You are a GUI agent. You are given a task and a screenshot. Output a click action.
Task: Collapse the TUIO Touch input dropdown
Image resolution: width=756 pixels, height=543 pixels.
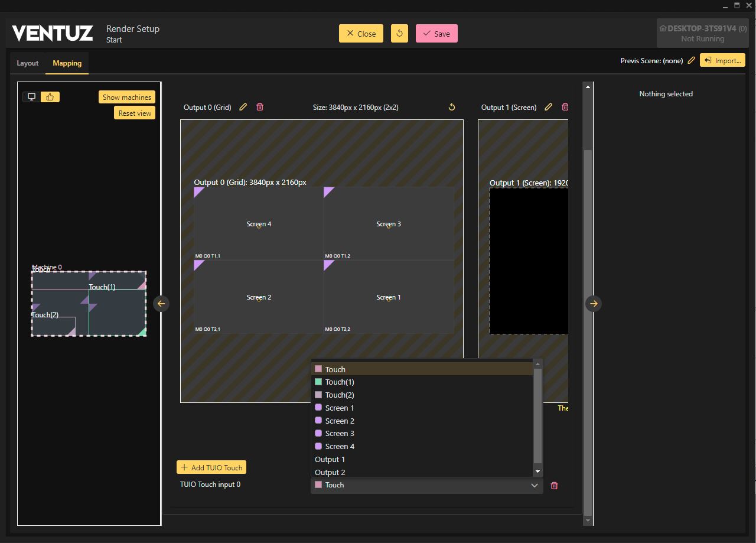coord(534,486)
